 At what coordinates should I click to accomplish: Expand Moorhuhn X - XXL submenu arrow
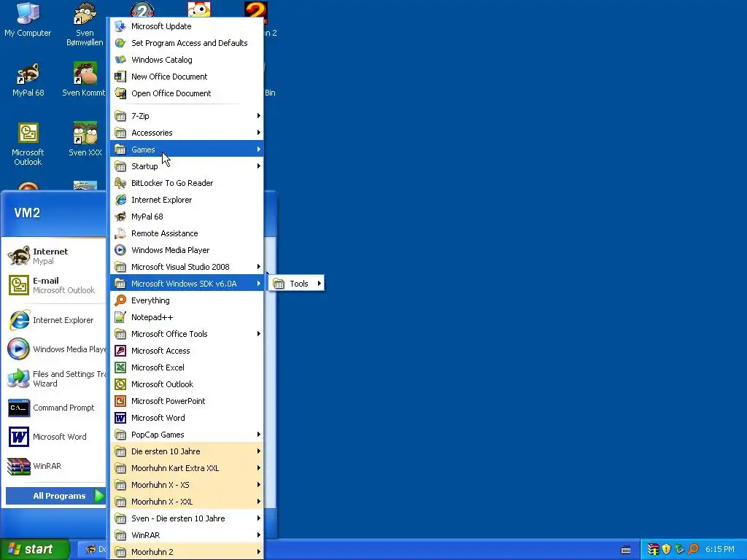259,502
